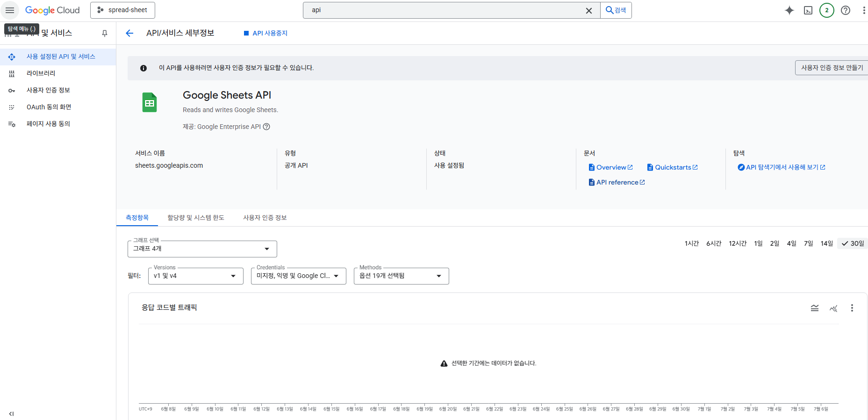Toggle the chart legend icon

pos(815,308)
